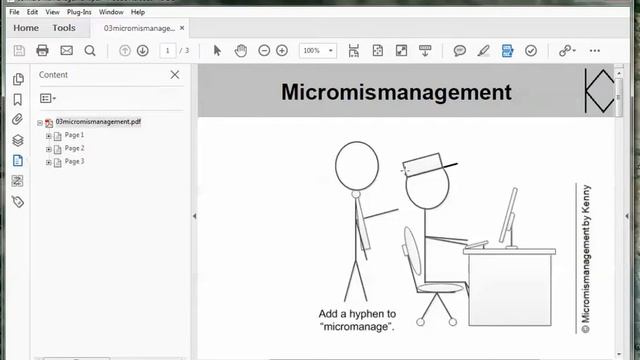This screenshot has width=640, height=360.
Task: Go to previous page arrow
Action: [x=124, y=51]
